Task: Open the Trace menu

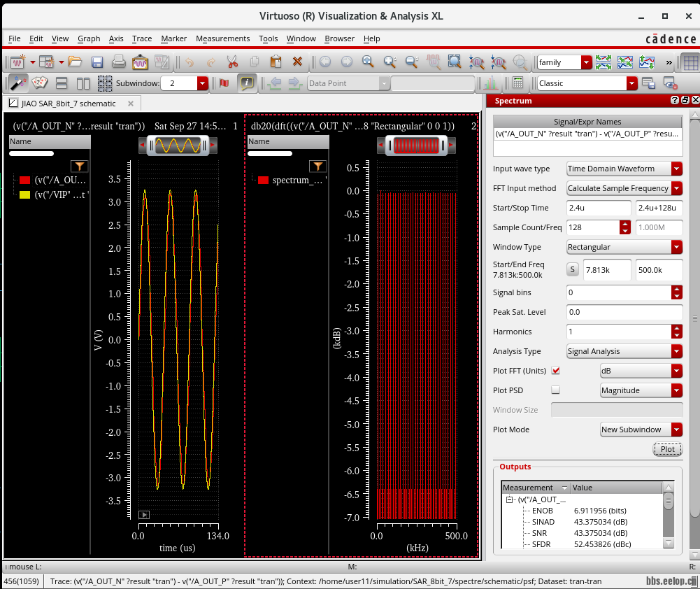Action: click(142, 38)
